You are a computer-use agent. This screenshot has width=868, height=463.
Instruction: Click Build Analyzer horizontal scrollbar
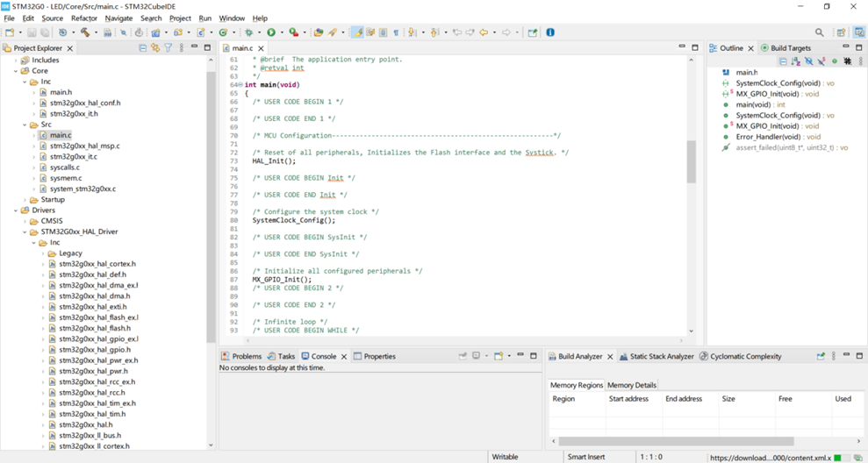[x=677, y=441]
